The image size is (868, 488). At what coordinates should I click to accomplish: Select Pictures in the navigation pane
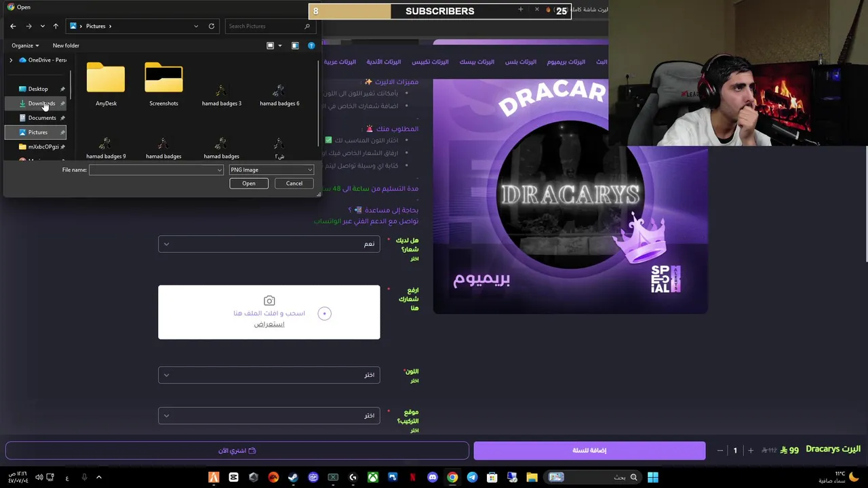(x=38, y=132)
